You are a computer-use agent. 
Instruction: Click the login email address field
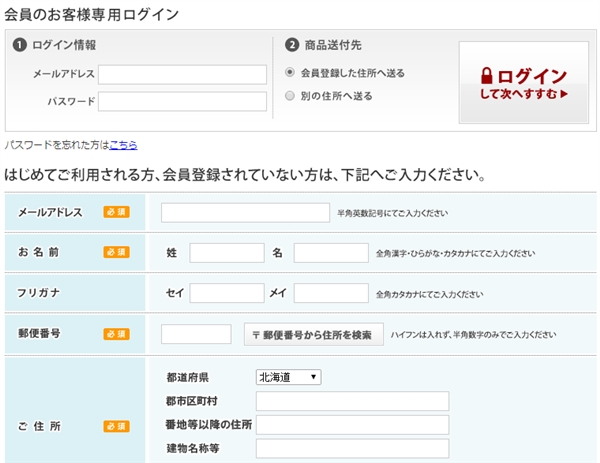[182, 75]
